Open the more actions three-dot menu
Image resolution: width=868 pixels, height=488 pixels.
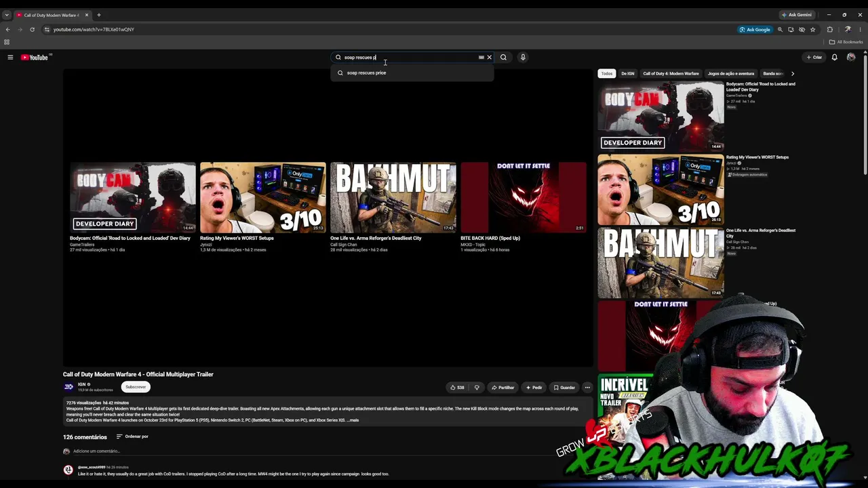[587, 388]
